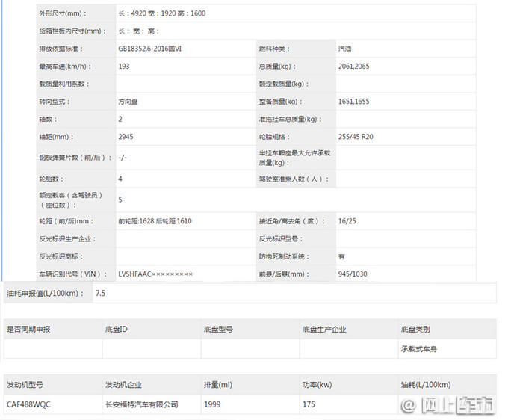Click the Weibo logo watermark
The width and height of the screenshot is (508, 420).
410,406
